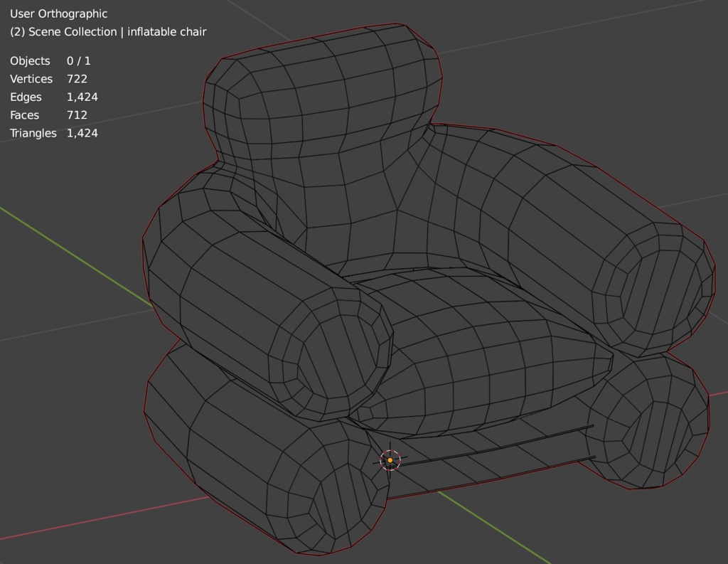Screen dimensions: 728x564
Task: Click the "Vertices" statistics label
Action: click(31, 79)
